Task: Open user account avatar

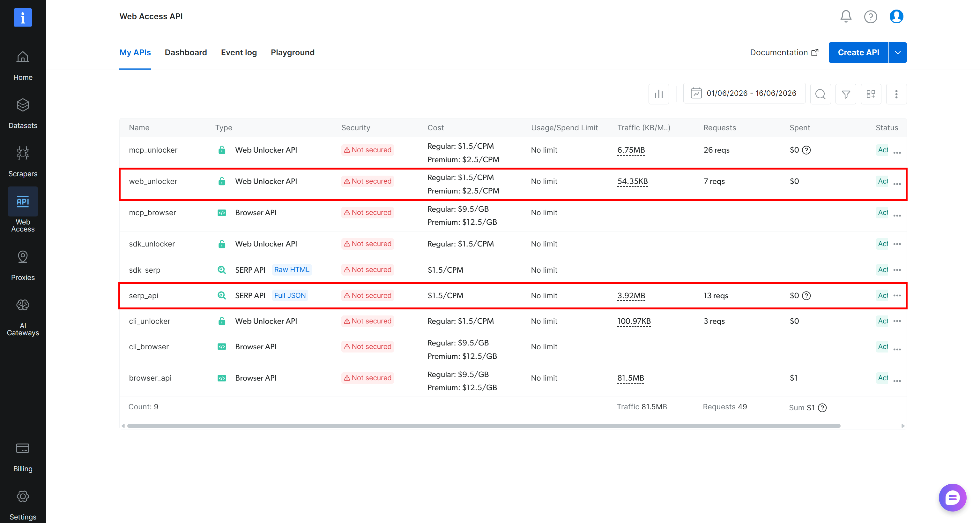Action: [896, 16]
